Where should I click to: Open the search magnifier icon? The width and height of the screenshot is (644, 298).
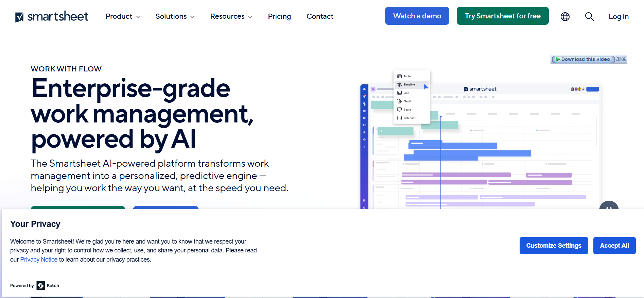tap(590, 16)
